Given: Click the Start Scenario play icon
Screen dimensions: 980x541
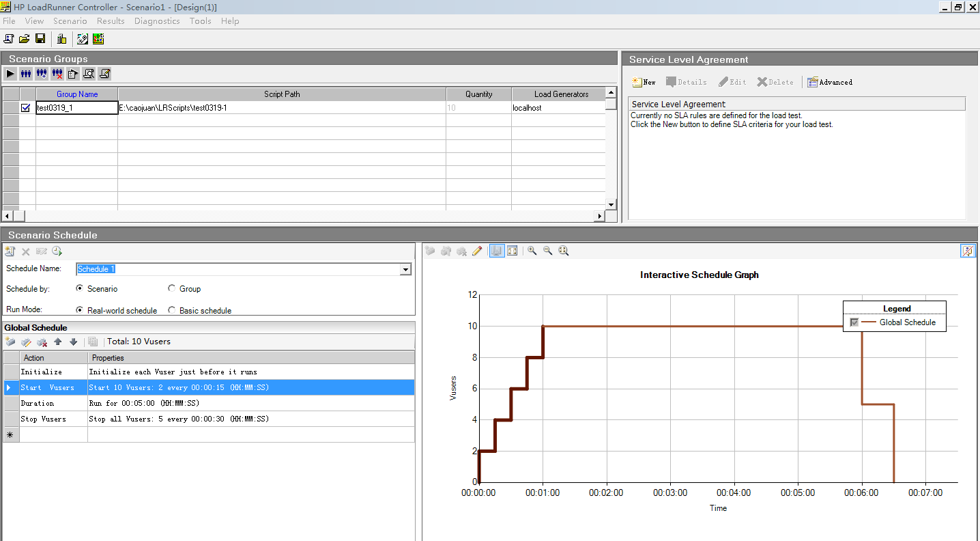Looking at the screenshot, I should pyautogui.click(x=10, y=74).
